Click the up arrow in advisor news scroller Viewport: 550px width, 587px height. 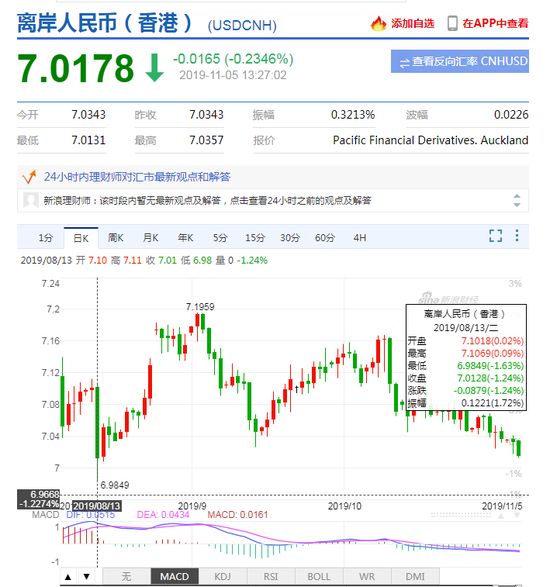[x=517, y=197]
